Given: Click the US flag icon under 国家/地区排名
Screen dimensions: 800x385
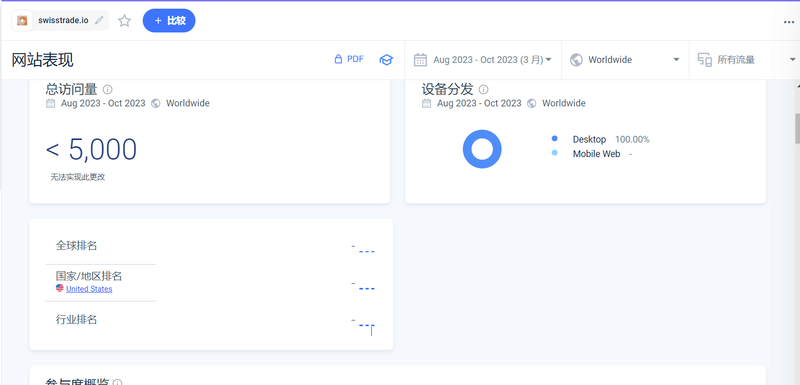Looking at the screenshot, I should tap(60, 288).
